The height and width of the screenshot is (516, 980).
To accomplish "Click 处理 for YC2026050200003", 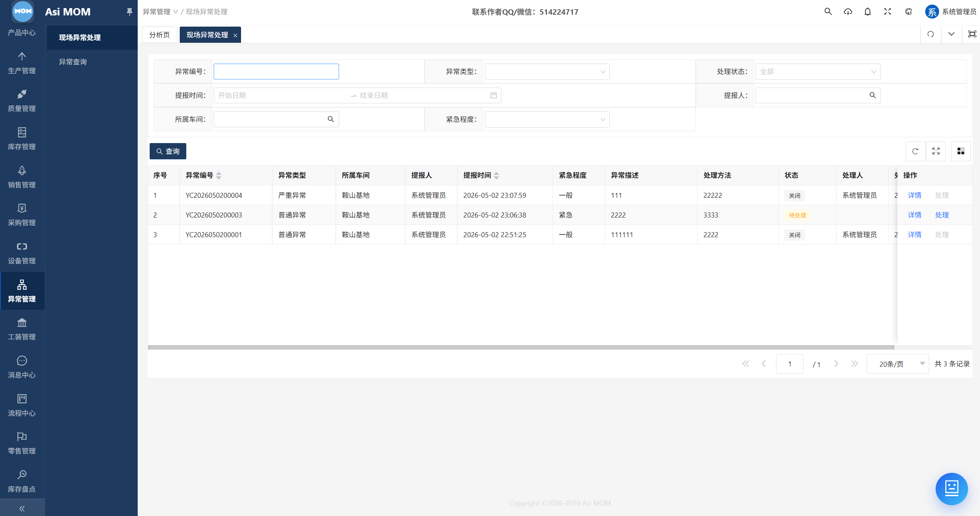I will [942, 215].
